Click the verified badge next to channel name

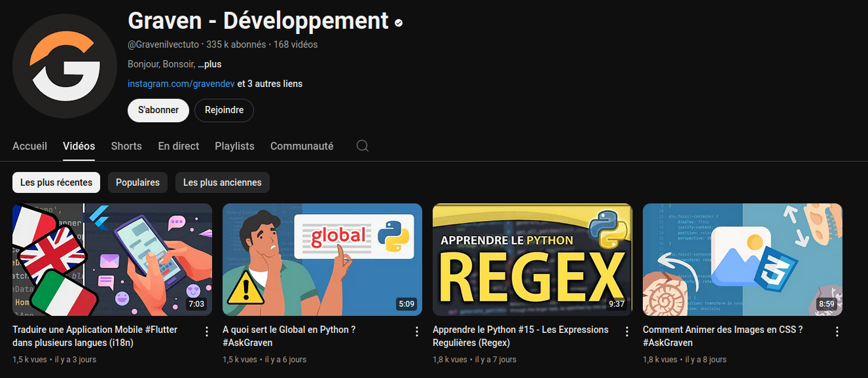(x=399, y=23)
